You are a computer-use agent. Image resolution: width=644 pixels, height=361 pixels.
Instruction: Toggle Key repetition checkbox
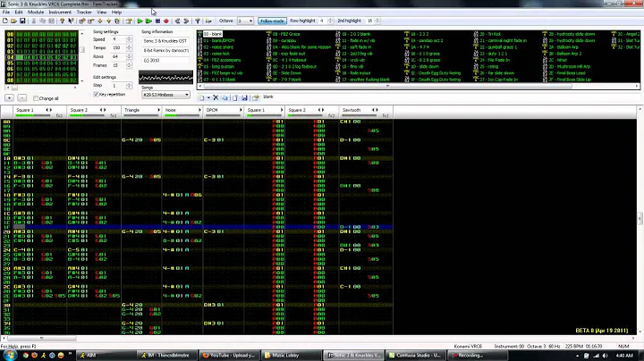pyautogui.click(x=96, y=95)
